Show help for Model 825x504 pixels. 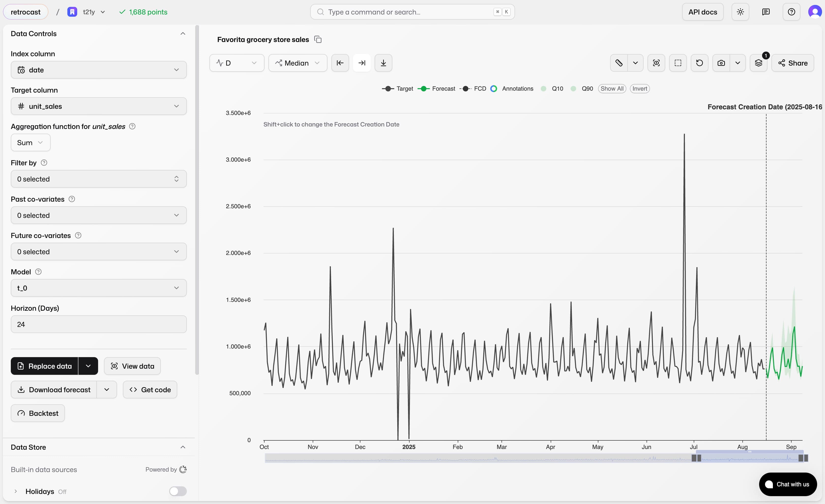click(x=38, y=272)
